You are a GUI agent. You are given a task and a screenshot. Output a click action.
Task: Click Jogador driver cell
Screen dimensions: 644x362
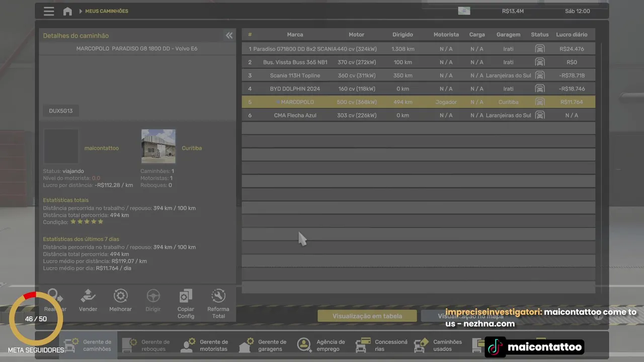446,102
